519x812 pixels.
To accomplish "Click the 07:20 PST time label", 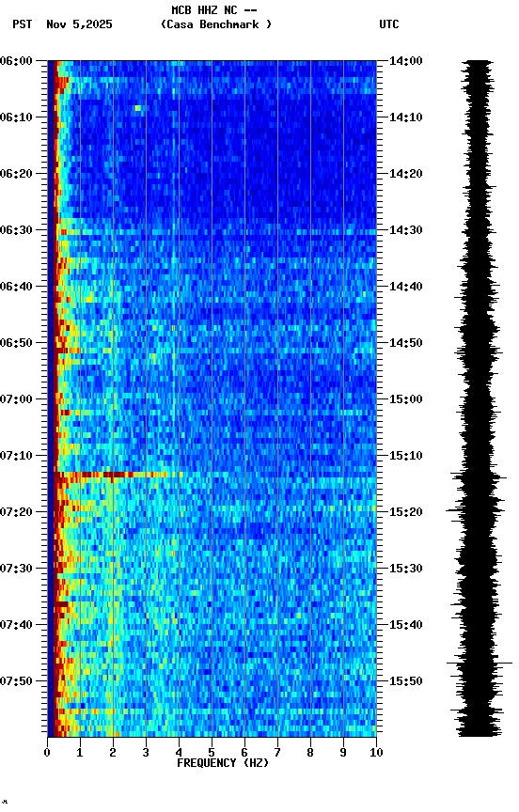I will [16, 513].
